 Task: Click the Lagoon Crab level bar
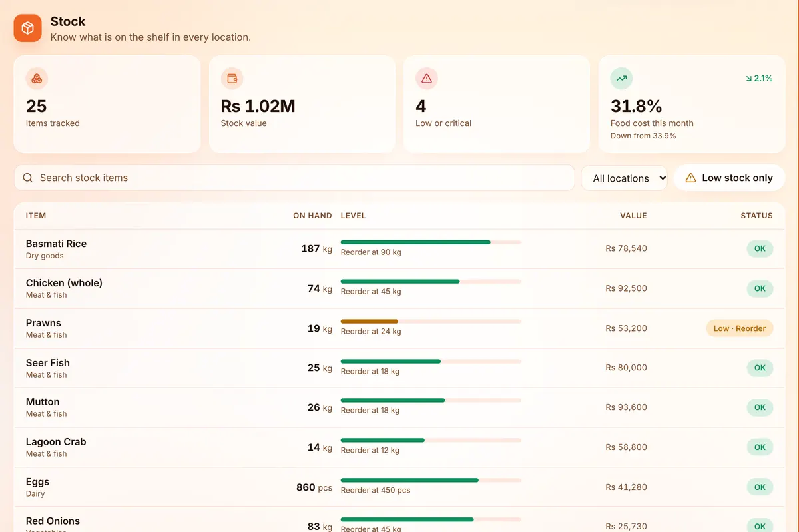pyautogui.click(x=431, y=441)
